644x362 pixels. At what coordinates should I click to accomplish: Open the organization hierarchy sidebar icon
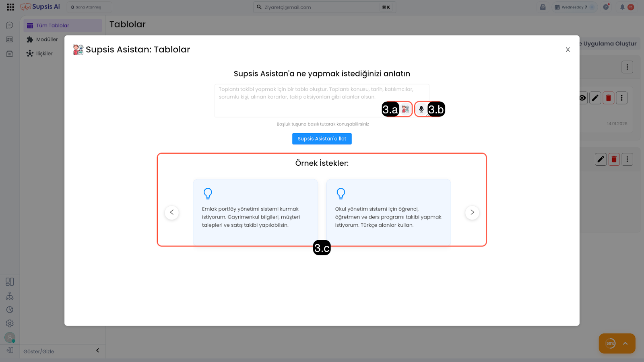[x=10, y=296]
